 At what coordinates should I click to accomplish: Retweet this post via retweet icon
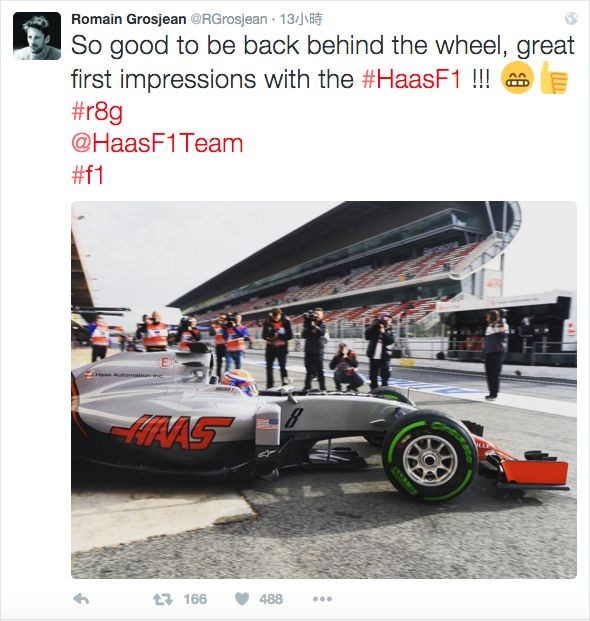pyautogui.click(x=163, y=599)
